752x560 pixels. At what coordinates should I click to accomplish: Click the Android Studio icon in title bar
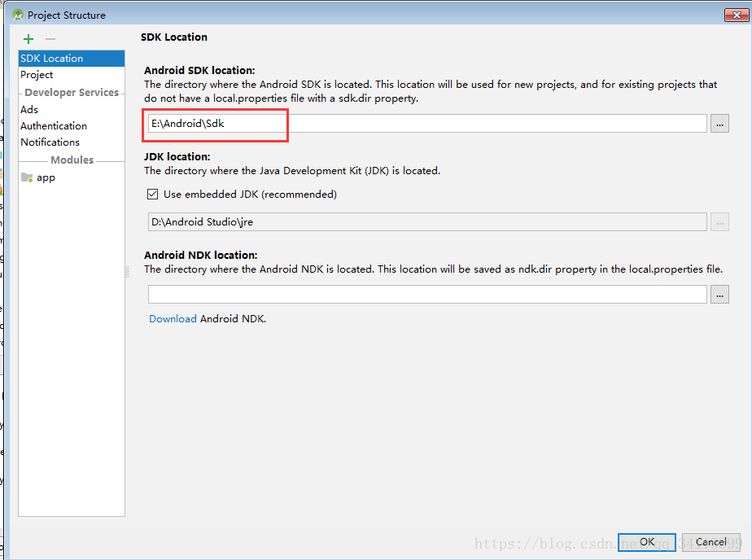[x=18, y=15]
